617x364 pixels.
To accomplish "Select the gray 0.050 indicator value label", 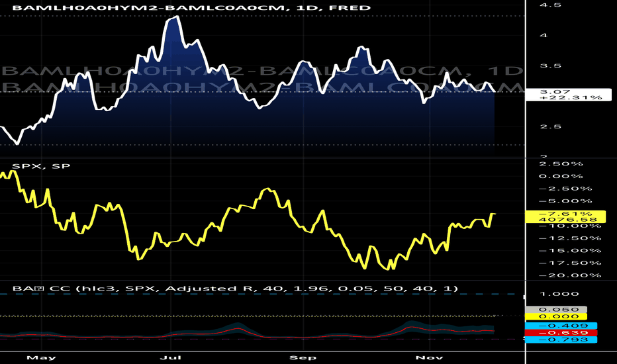I will tap(556, 310).
